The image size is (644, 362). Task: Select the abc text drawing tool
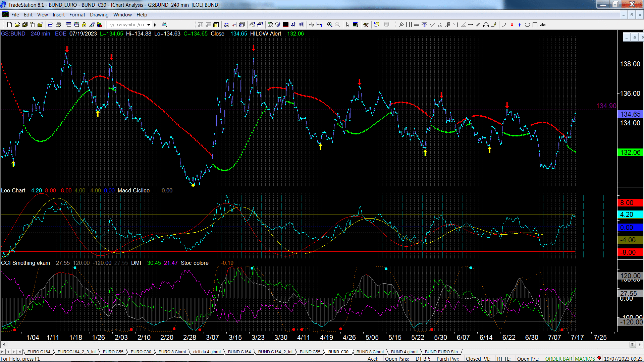point(543,25)
